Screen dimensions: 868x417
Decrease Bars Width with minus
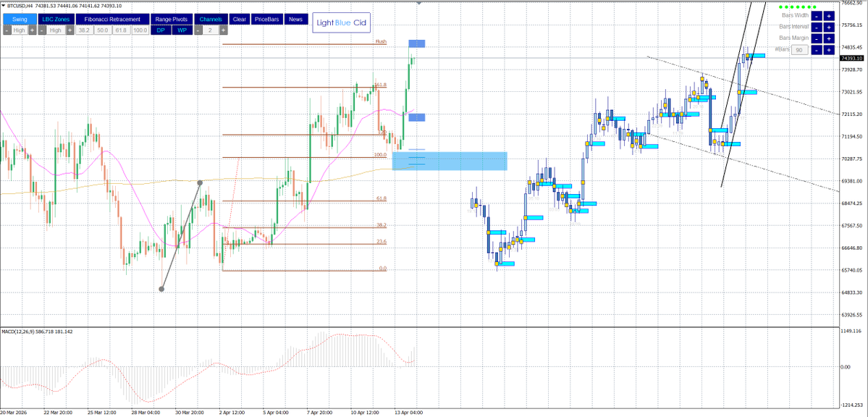click(817, 15)
